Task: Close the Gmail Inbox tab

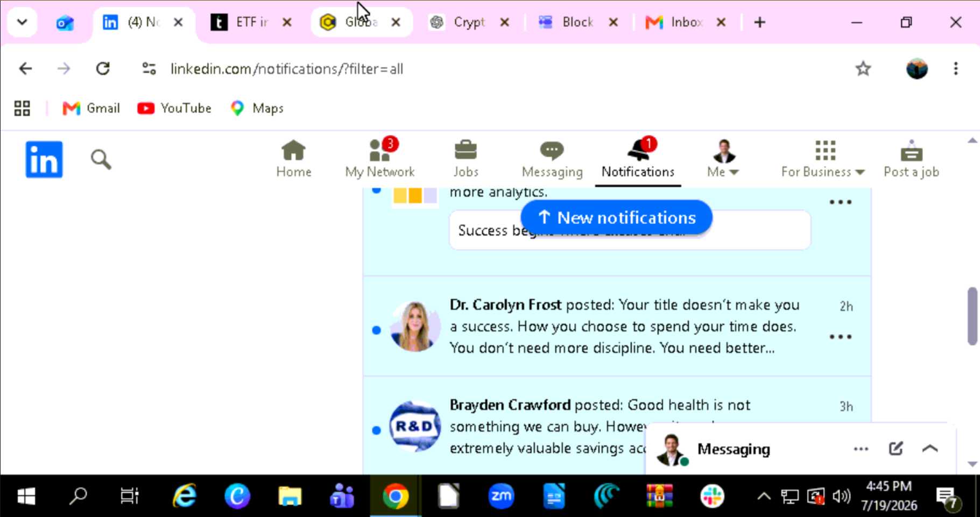Action: [x=721, y=22]
